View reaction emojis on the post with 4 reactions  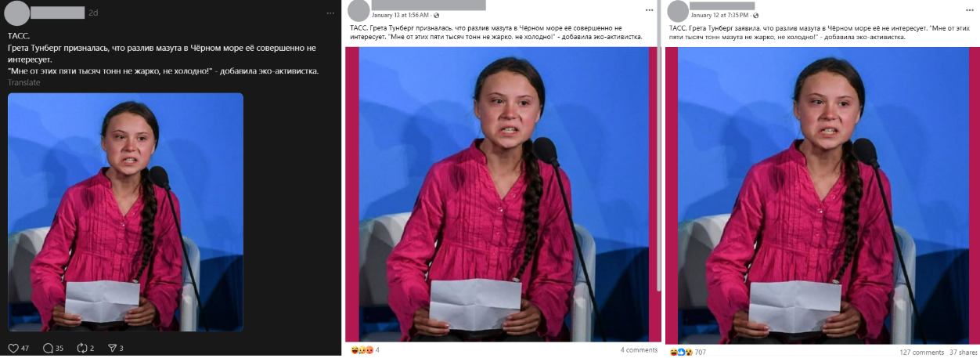[361, 349]
